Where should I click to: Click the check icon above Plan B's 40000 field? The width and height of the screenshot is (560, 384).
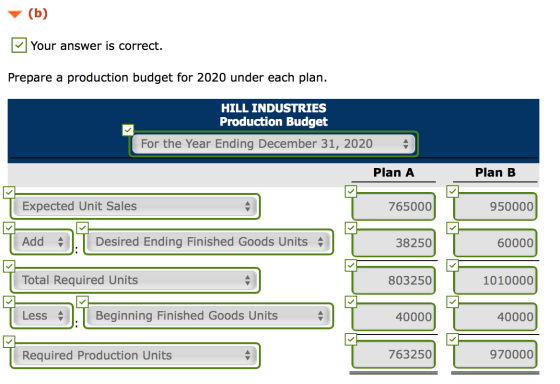click(452, 302)
